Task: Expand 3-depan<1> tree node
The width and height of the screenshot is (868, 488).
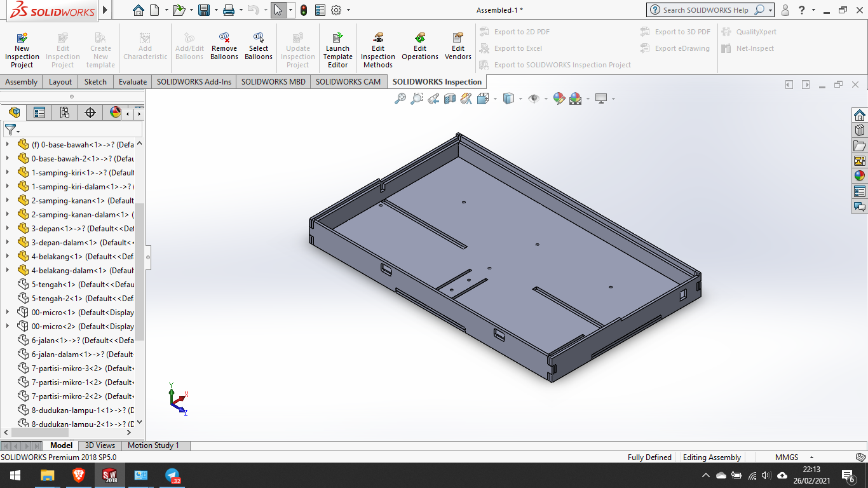Action: click(x=8, y=229)
